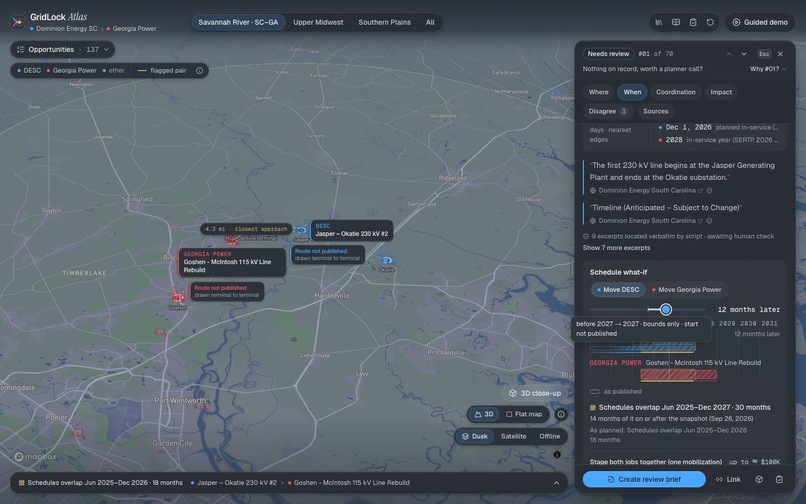Switch to the Impact tab
The image size is (806, 504).
pos(721,92)
